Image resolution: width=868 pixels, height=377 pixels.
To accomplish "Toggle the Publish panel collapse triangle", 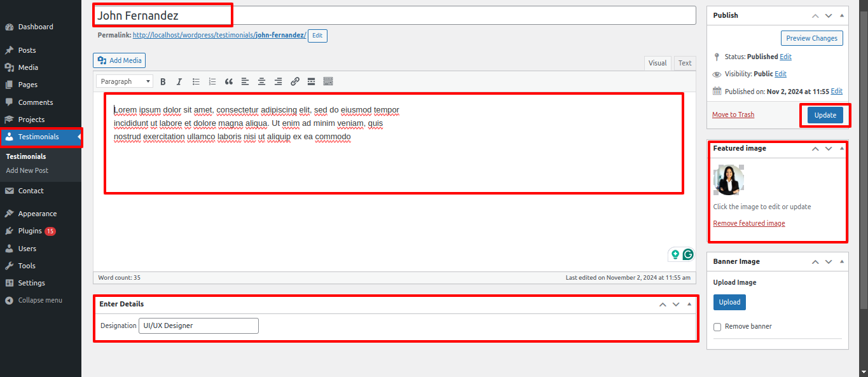I will click(x=842, y=15).
